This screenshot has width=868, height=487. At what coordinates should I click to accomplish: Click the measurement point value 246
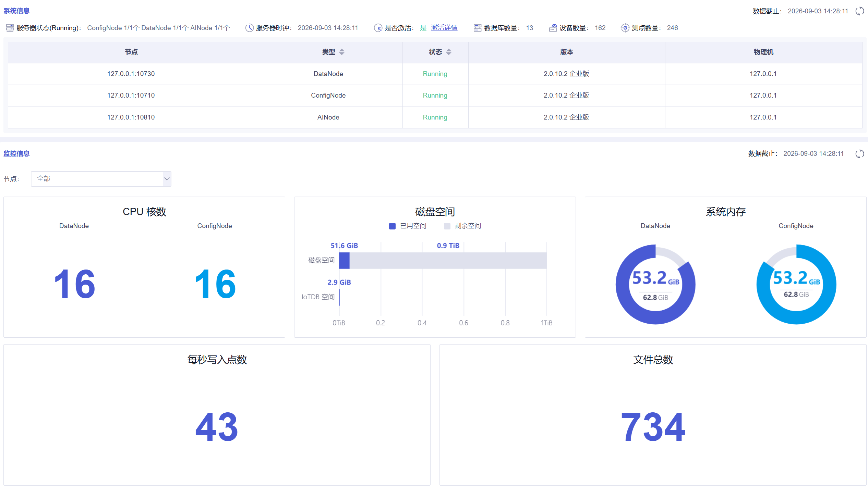pyautogui.click(x=672, y=28)
